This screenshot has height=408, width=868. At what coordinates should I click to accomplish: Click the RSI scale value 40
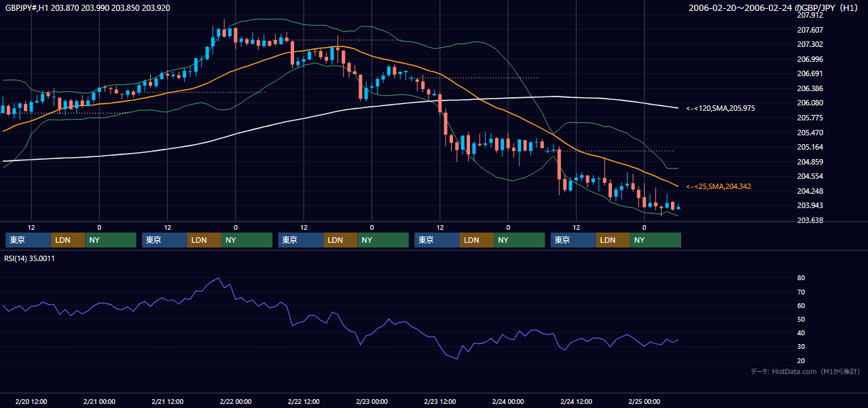[801, 333]
